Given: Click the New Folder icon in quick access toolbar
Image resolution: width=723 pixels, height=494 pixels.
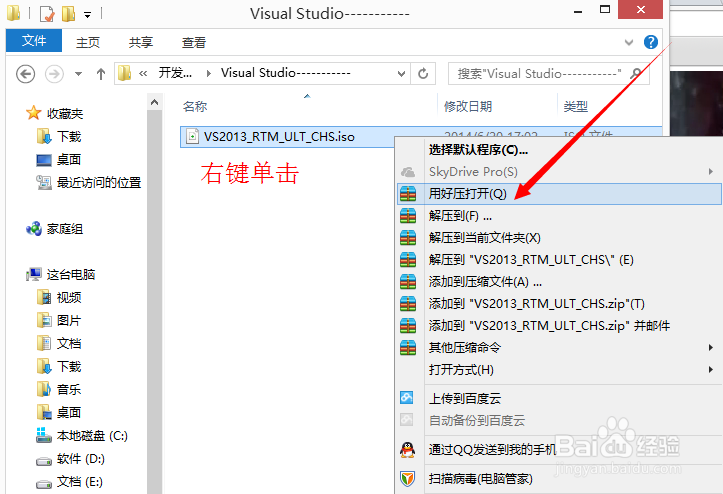Looking at the screenshot, I should [68, 14].
